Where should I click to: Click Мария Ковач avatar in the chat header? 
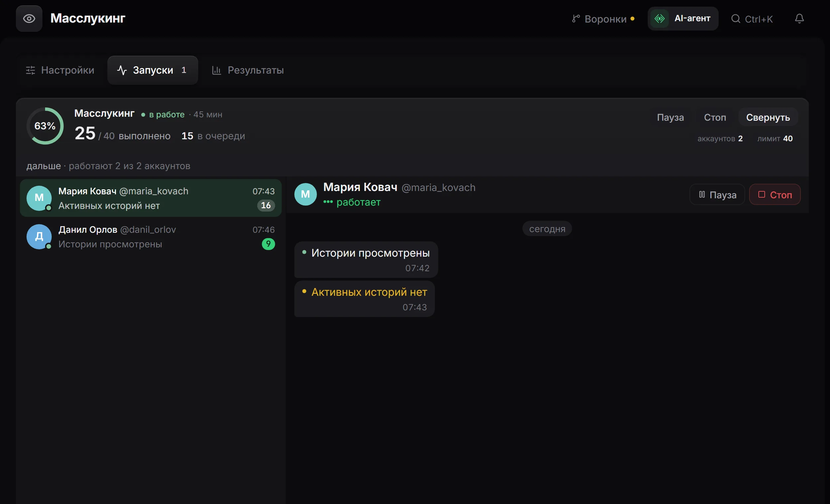306,194
